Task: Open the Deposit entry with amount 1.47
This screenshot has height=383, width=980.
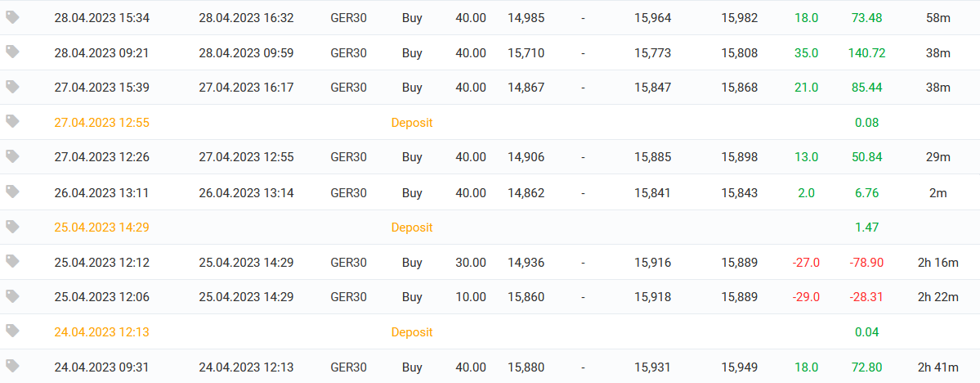Action: pyautogui.click(x=411, y=228)
